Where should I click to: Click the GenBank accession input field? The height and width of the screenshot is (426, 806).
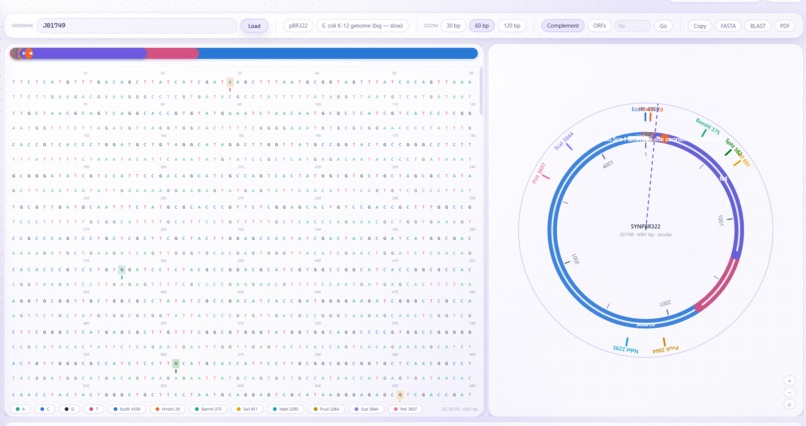click(x=137, y=26)
